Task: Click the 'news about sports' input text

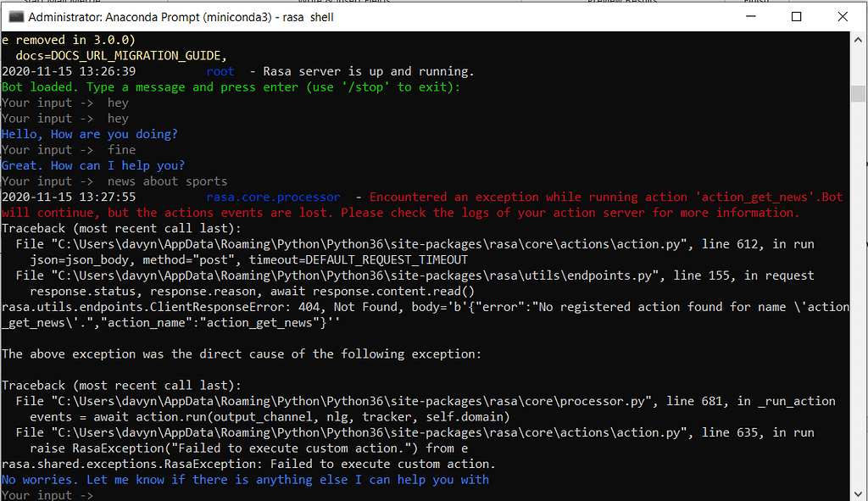Action: (167, 181)
